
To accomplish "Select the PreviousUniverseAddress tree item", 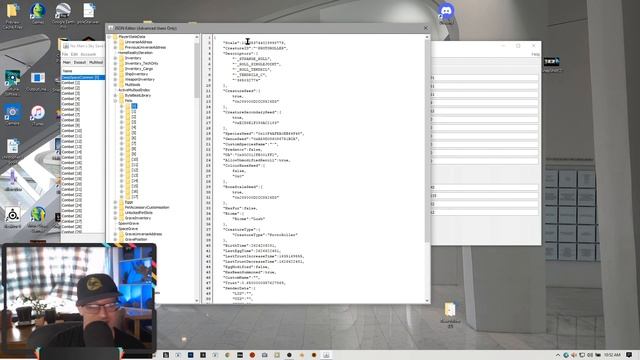I will point(145,47).
